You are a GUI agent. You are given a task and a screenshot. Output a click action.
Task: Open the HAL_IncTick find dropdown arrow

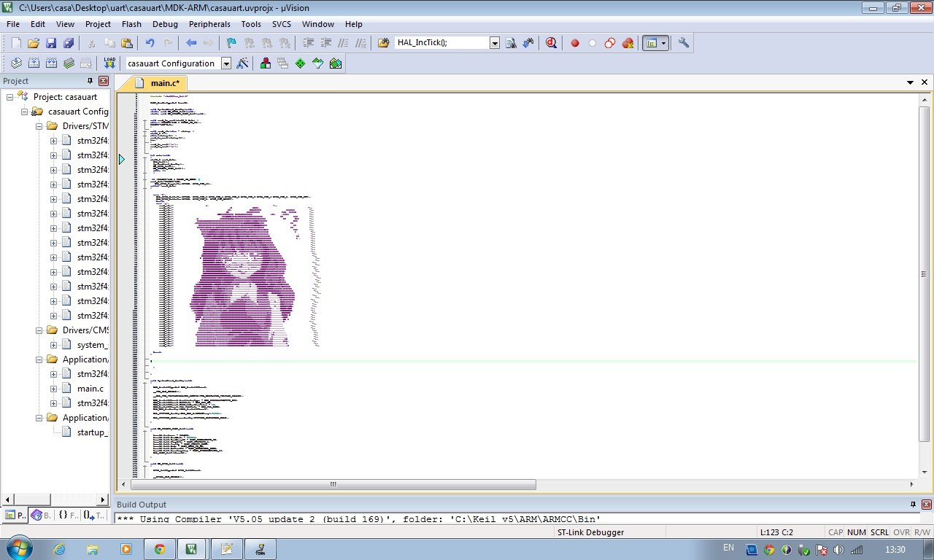click(x=495, y=43)
